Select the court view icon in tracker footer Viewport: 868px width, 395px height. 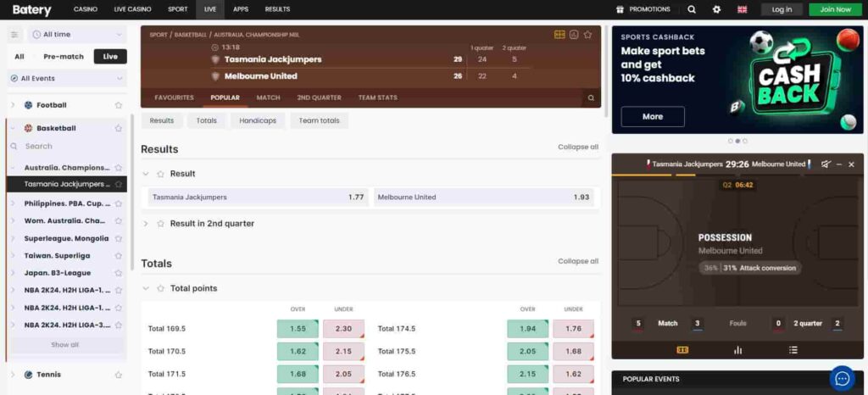tap(682, 349)
